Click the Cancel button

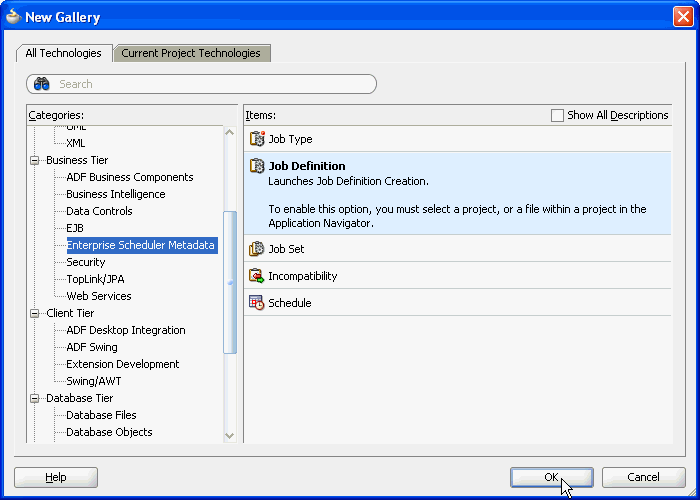pos(643,477)
